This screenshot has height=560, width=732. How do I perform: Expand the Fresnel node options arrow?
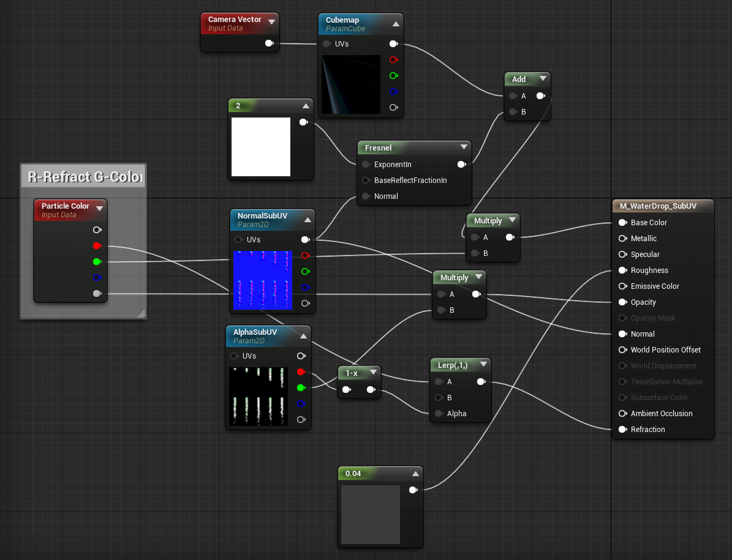pos(464,147)
